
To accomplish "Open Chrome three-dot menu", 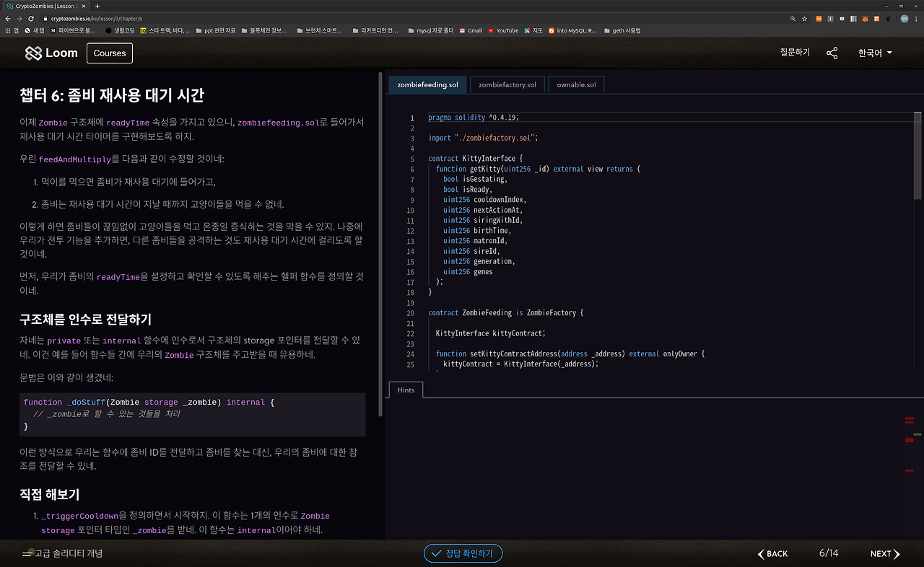I will pos(917,18).
